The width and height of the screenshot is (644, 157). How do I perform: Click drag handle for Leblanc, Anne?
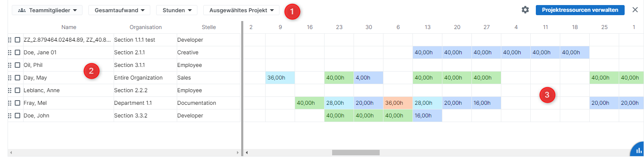point(9,90)
